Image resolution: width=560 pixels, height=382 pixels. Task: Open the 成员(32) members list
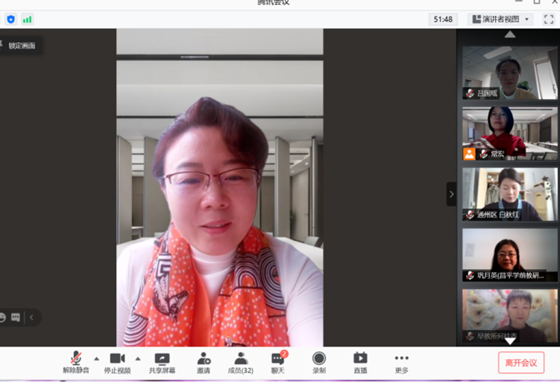241,363
